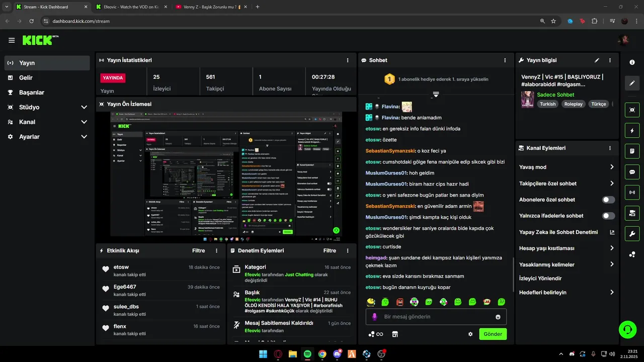Open Spotify from the taskbar

pyautogui.click(x=307, y=354)
